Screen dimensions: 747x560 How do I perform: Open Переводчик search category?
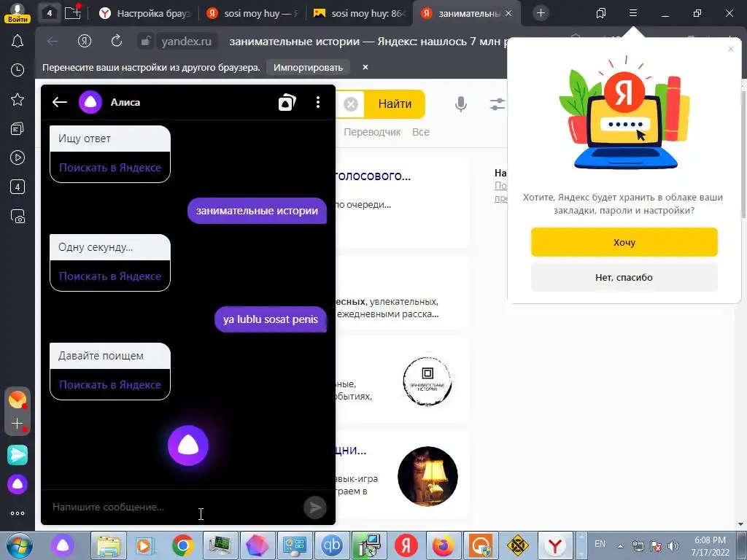point(372,132)
